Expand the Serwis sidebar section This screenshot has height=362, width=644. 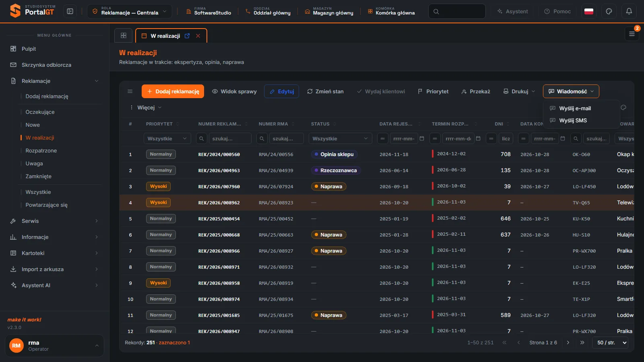tap(54, 221)
